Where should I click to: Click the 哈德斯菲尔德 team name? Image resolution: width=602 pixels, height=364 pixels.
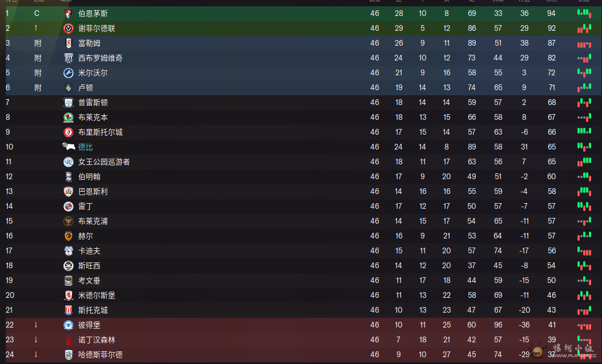click(100, 355)
